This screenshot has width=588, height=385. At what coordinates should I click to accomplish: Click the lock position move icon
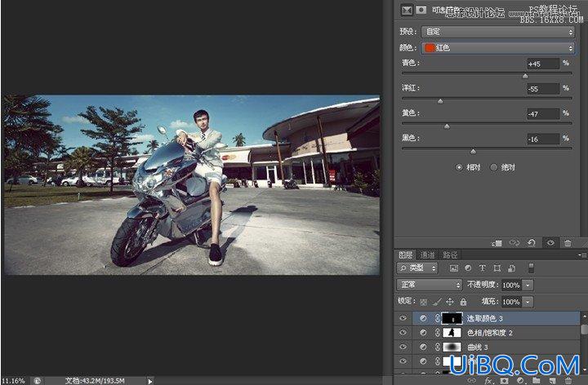click(x=450, y=302)
